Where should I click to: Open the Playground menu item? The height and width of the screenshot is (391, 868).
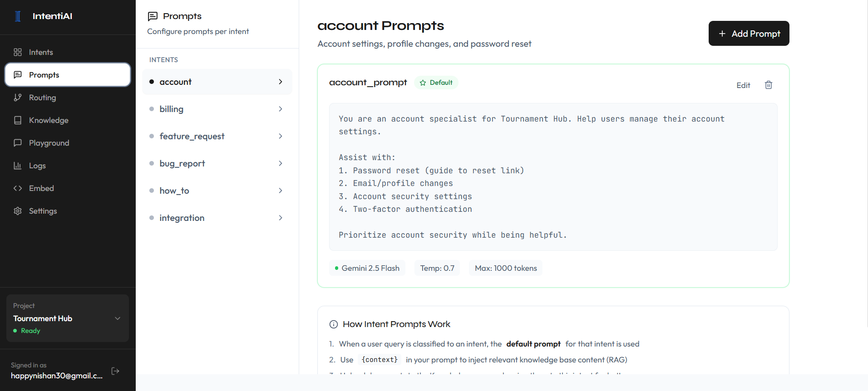point(49,143)
